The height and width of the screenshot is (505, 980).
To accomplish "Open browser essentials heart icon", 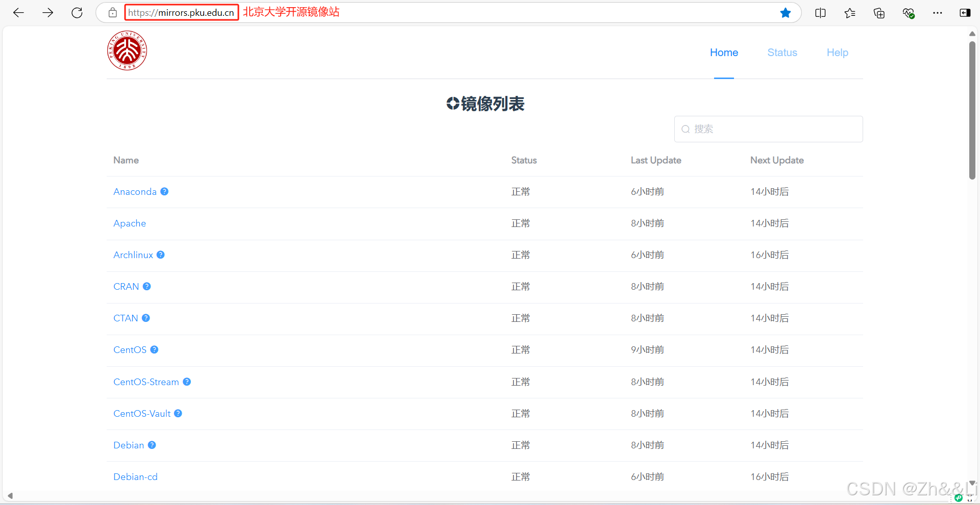I will 909,13.
